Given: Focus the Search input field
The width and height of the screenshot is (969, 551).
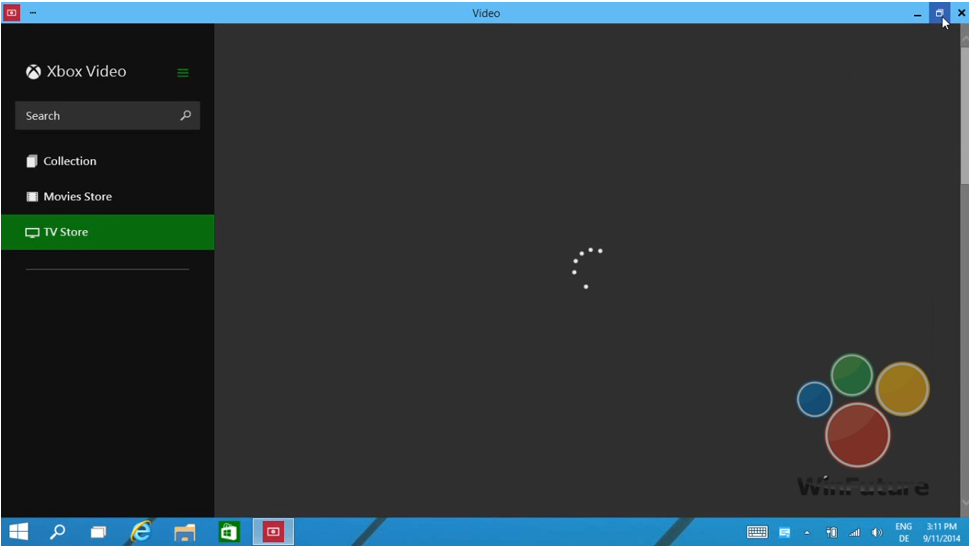Looking at the screenshot, I should (108, 116).
